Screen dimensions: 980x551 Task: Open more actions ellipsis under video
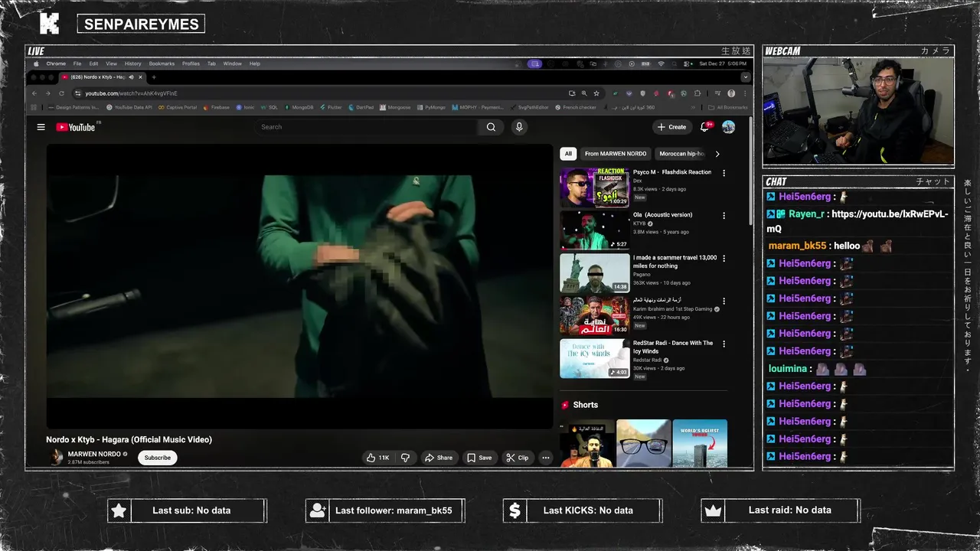click(546, 458)
